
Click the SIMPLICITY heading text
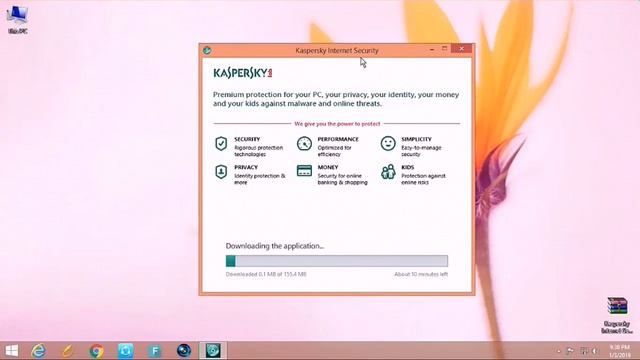pos(416,139)
